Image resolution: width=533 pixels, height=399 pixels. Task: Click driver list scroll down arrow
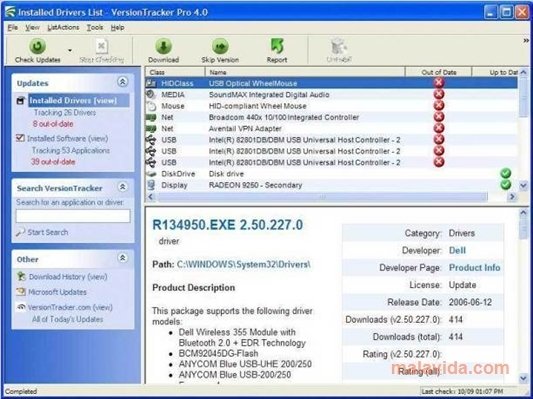click(x=523, y=186)
